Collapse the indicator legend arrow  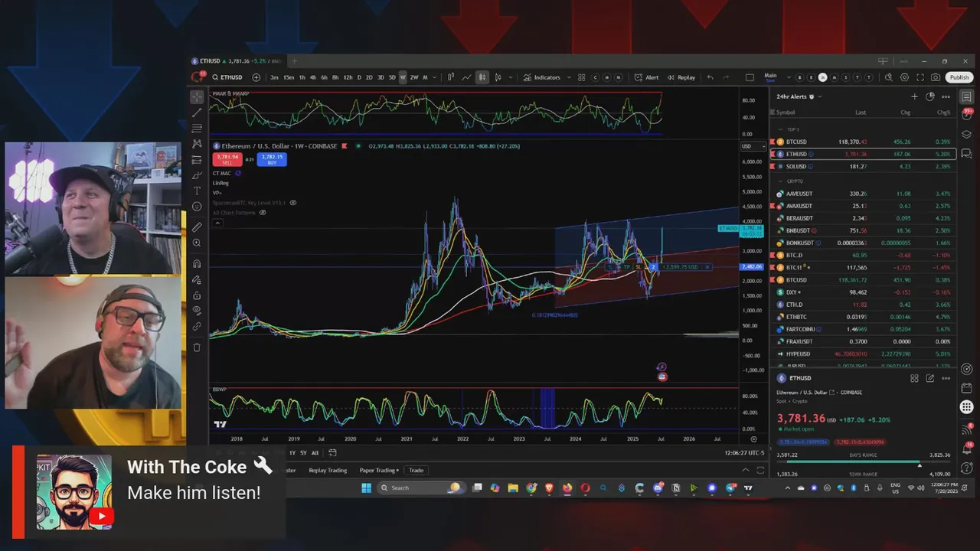pos(217,223)
